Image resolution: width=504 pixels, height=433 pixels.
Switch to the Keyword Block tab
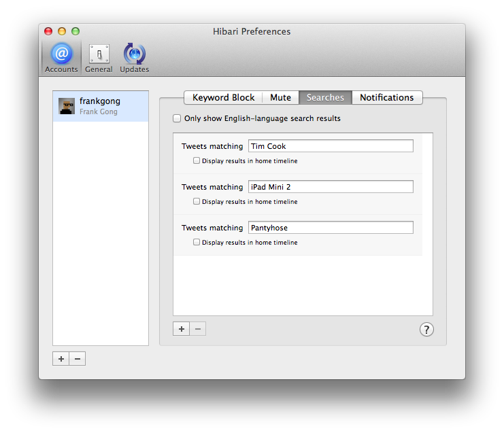(x=223, y=97)
